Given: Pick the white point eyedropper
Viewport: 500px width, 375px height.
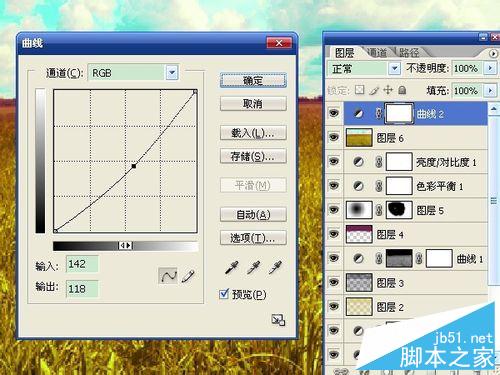Looking at the screenshot, I should pos(275,267).
